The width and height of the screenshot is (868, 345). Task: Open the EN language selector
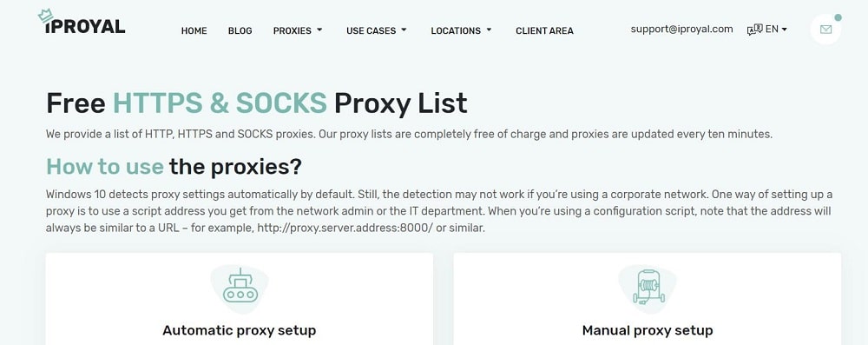point(776,30)
